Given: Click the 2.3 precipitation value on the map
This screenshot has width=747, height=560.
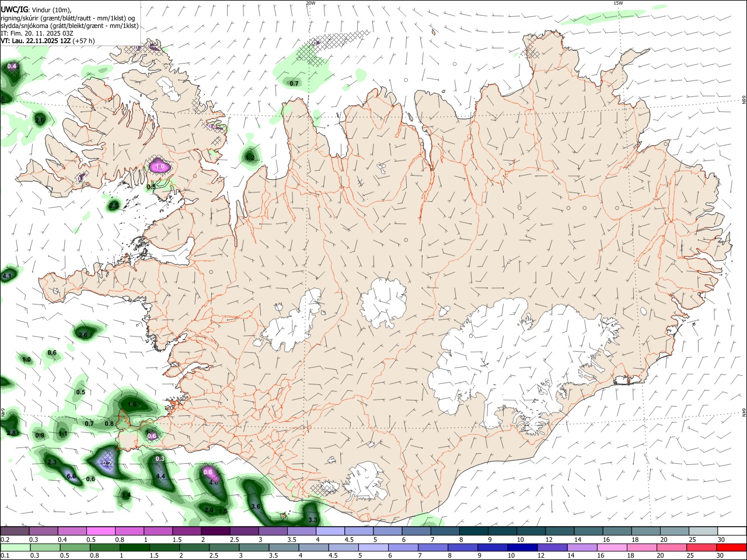Looking at the screenshot, I should tap(51, 462).
